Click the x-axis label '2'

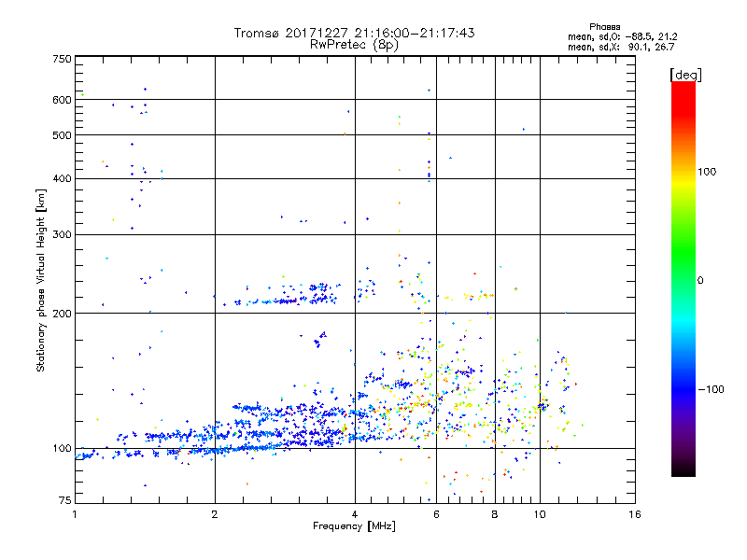tap(215, 514)
